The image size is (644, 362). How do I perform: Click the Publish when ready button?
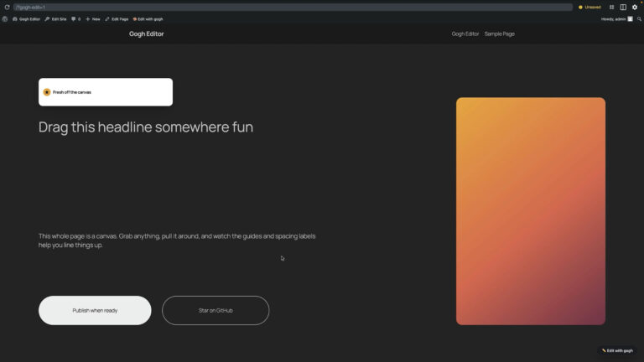click(95, 310)
